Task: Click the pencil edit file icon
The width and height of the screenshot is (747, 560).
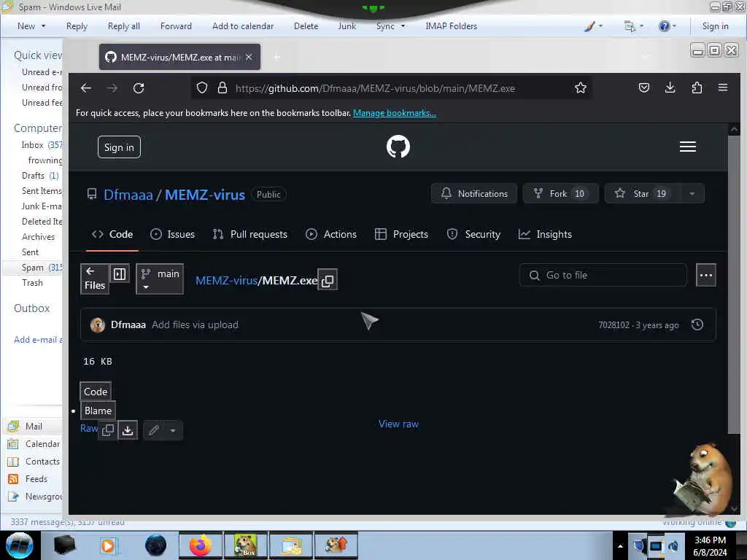Action: [153, 430]
